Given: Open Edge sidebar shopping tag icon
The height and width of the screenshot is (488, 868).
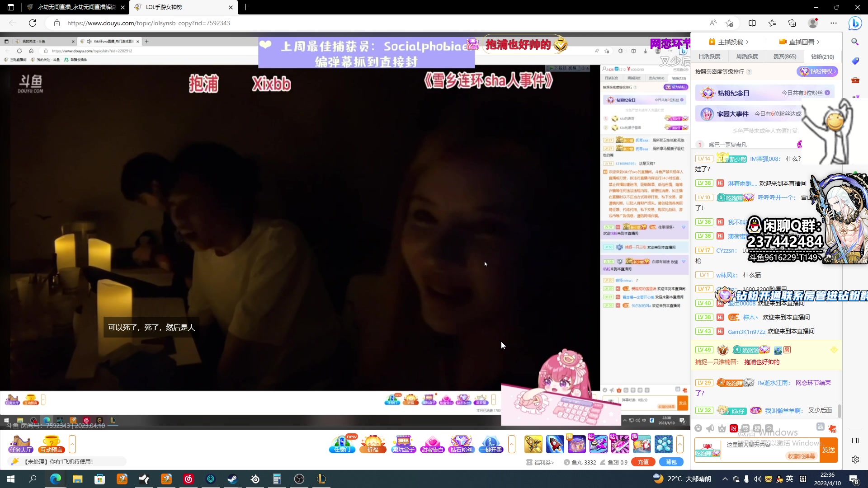Looking at the screenshot, I should pyautogui.click(x=855, y=61).
